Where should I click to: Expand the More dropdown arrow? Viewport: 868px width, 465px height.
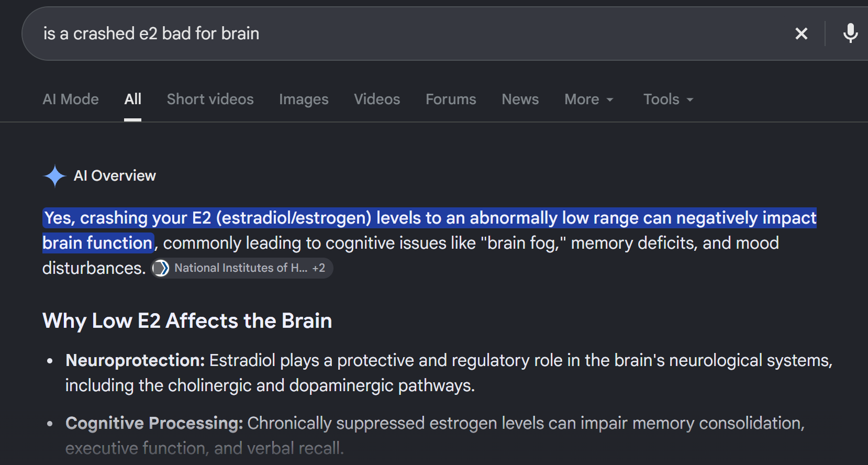click(609, 99)
